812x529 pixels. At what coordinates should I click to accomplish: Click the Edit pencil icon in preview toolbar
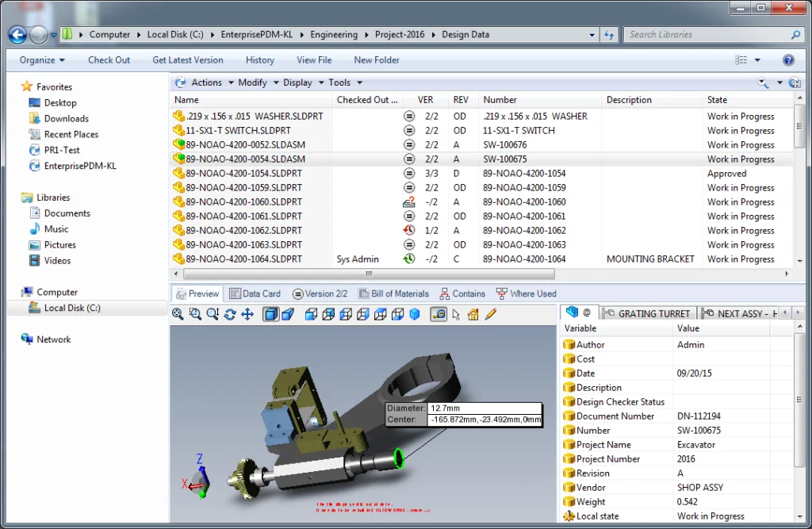pos(492,314)
